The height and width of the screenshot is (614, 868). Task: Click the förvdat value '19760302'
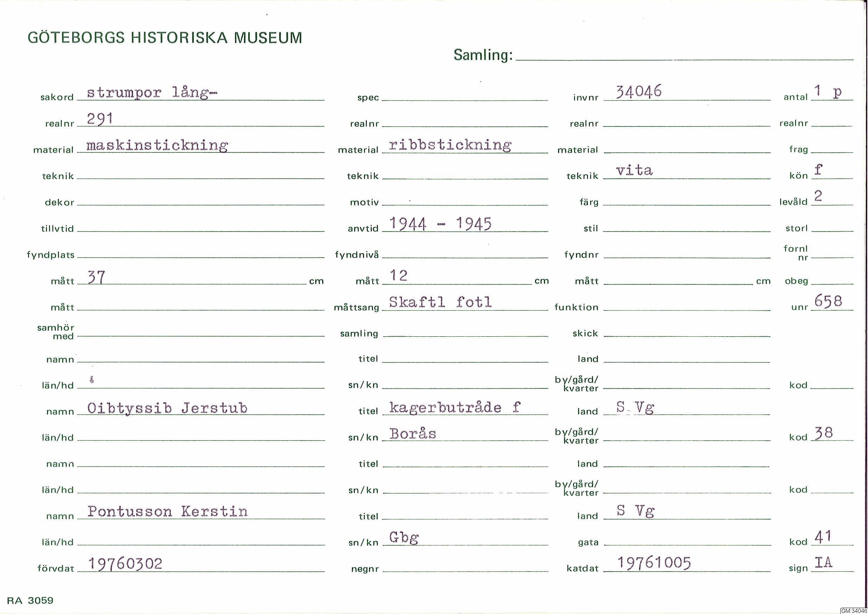[125, 564]
